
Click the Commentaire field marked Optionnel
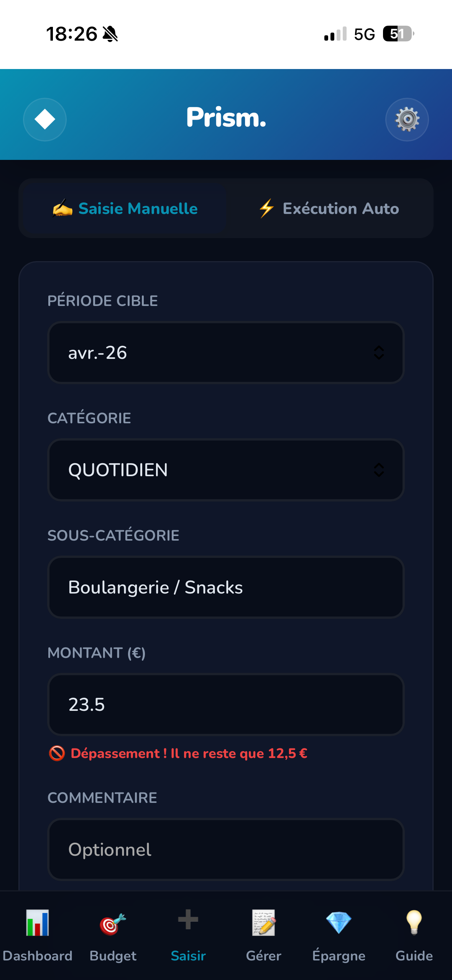pos(226,850)
